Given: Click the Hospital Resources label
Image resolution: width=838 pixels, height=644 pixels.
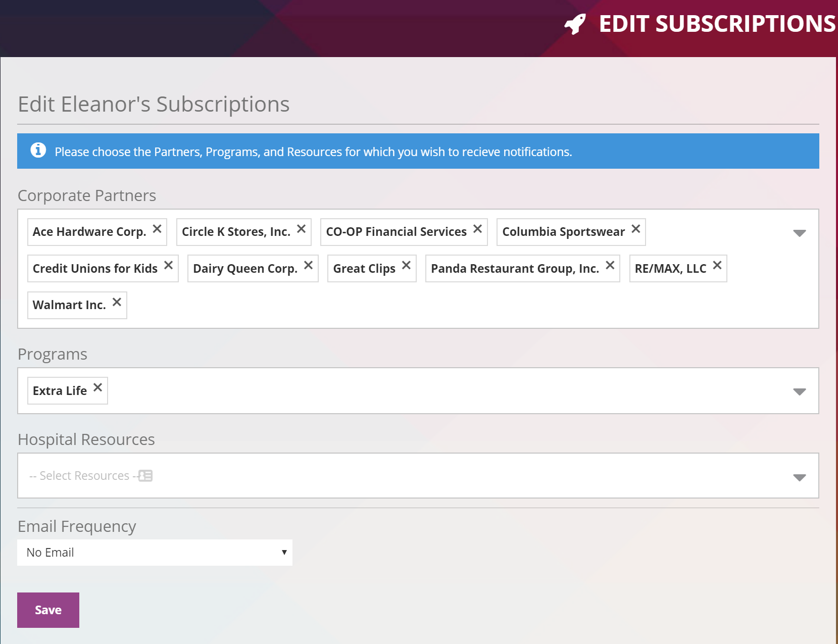Looking at the screenshot, I should click(x=86, y=439).
